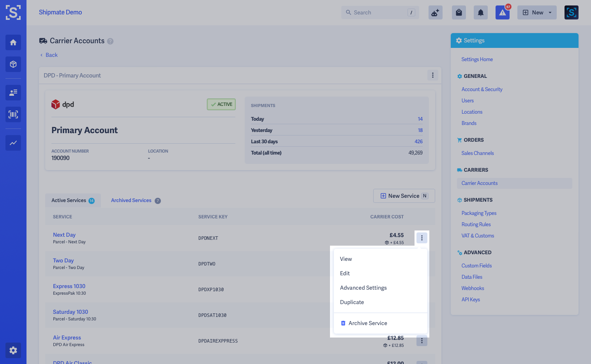The width and height of the screenshot is (591, 364).
Task: Click the barcode scanner sidebar icon
Action: coord(13,114)
